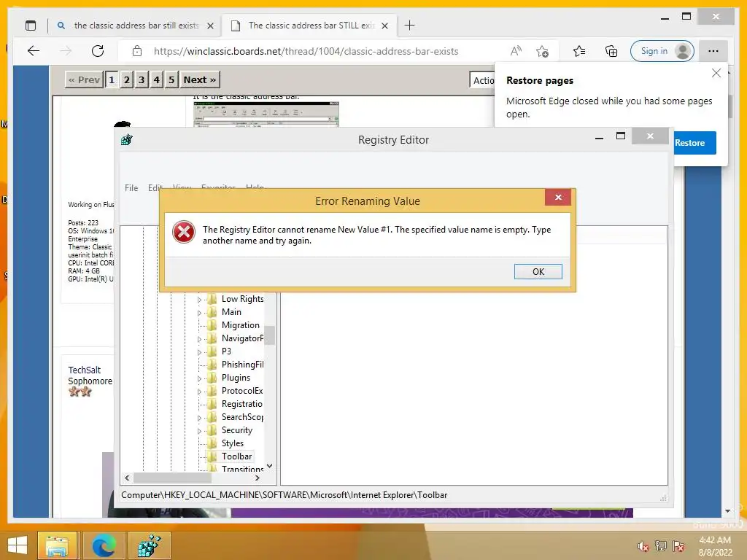This screenshot has height=560, width=747.
Task: Click the Registry Editor title bar icon
Action: pyautogui.click(x=127, y=139)
